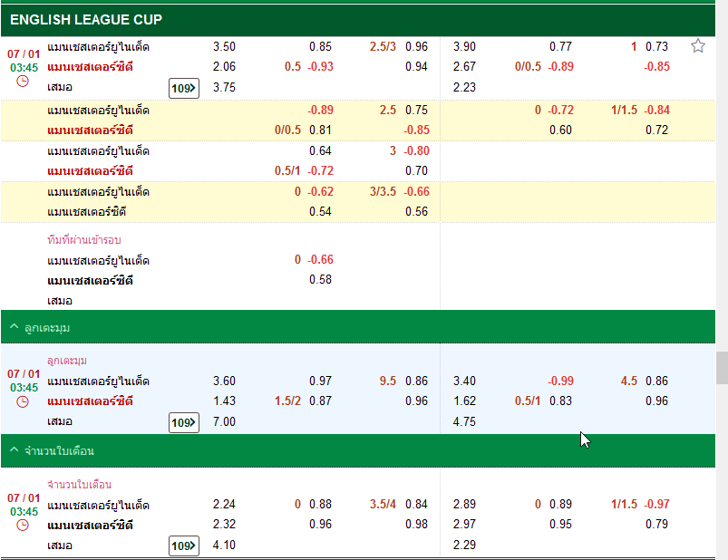Select bookings draw odds 4.10
Viewport: 728px width, 560px height.
point(224,546)
